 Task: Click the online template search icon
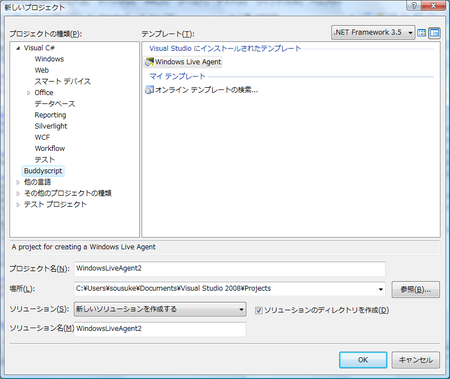tap(149, 90)
